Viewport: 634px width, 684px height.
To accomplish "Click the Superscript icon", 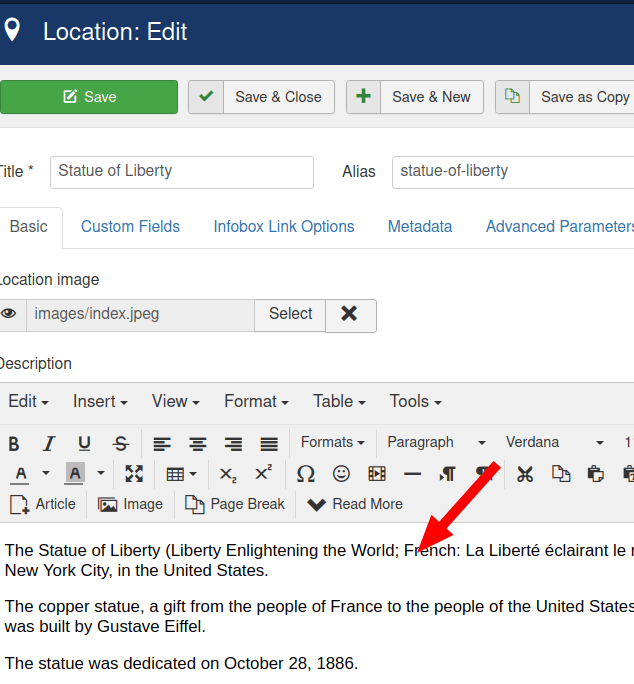I will click(263, 473).
